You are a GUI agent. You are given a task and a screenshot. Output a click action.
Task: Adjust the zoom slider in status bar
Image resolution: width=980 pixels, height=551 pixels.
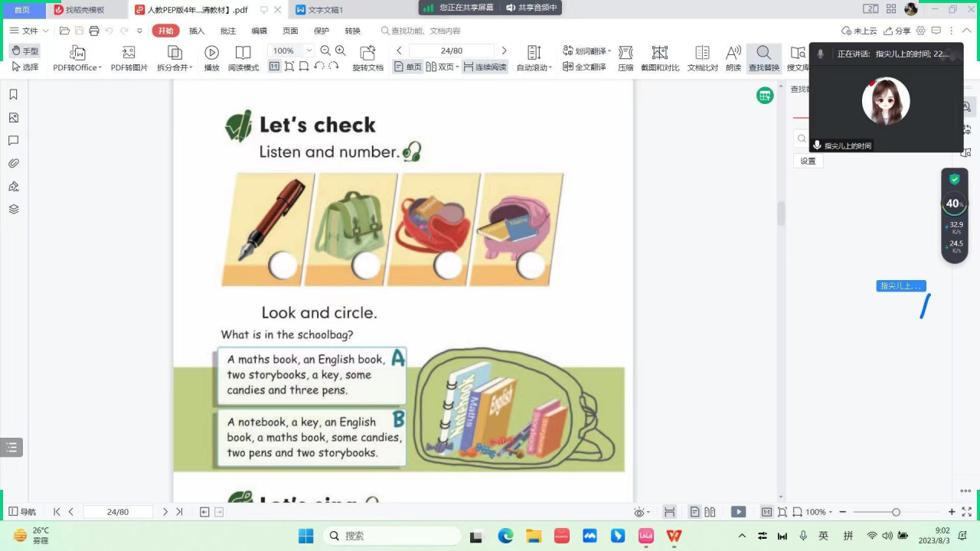coord(896,512)
